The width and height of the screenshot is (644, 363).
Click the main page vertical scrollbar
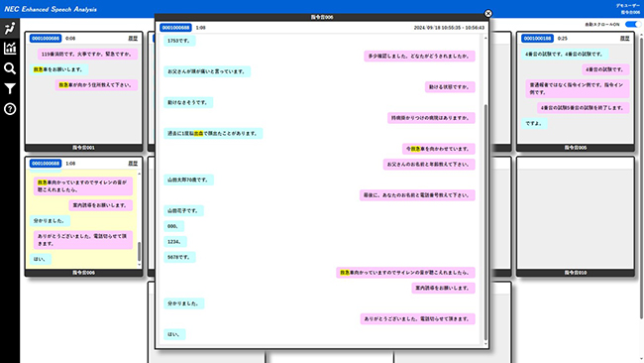click(641, 177)
